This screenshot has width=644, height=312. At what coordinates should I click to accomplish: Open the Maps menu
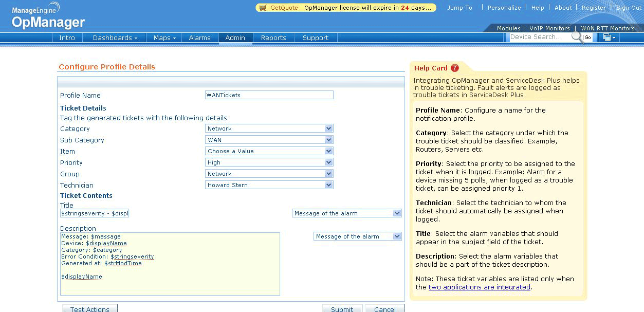coord(164,38)
